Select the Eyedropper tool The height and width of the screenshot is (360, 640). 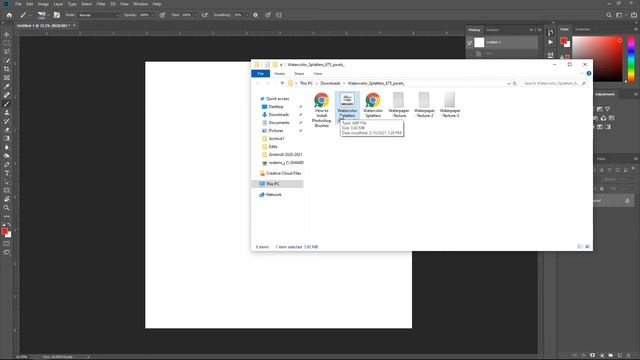tap(7, 86)
